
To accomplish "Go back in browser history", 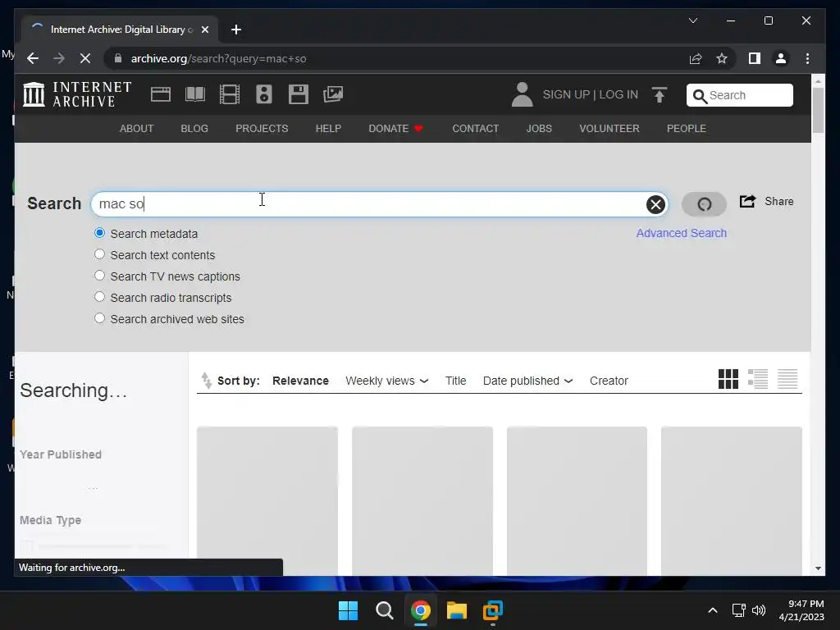I will point(33,58).
